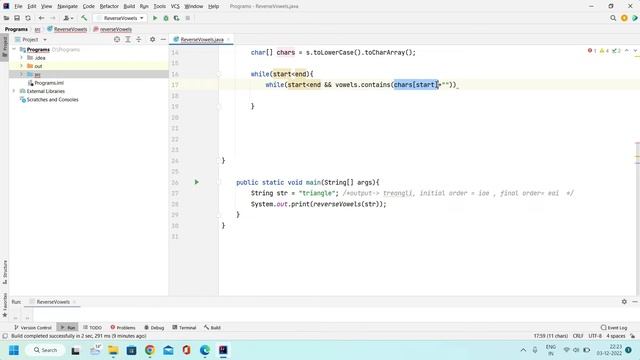640x360 pixels.
Task: Open the Terminal tool window
Action: coord(184,327)
